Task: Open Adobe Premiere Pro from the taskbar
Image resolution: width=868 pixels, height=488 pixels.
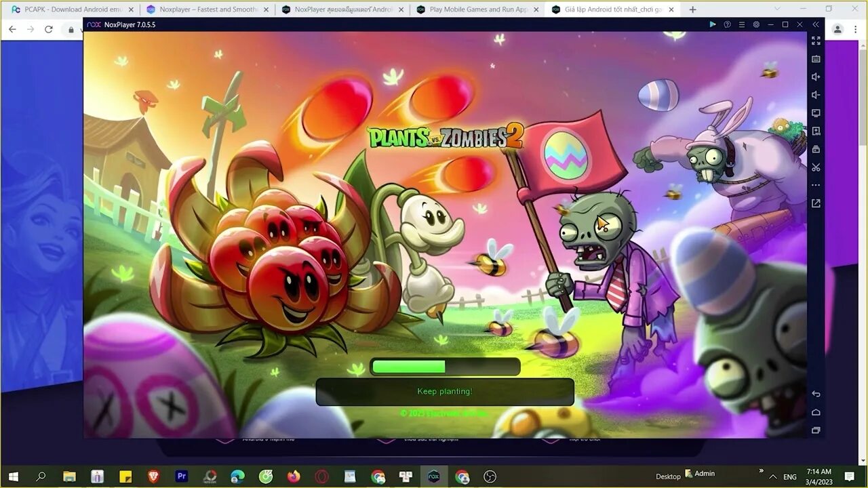Action: [181, 476]
